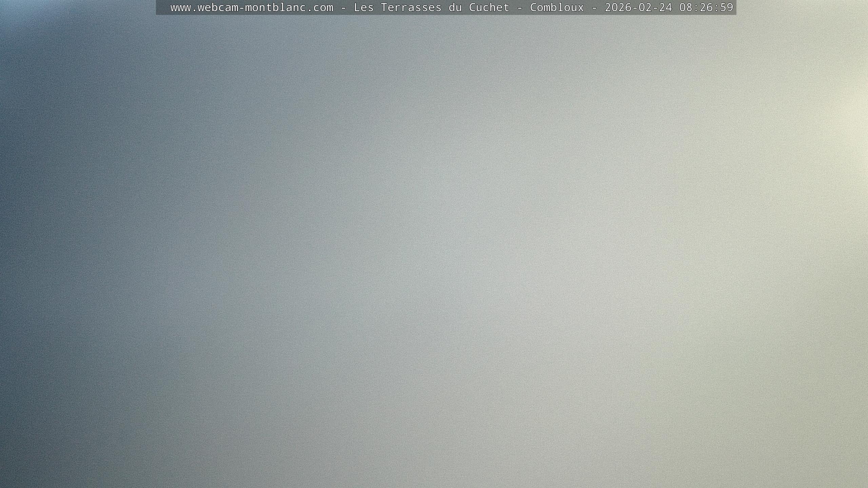Screen dimensions: 868x488
Task: Click the 'Les Terrasses du Cuchet' caption
Action: click(x=431, y=7)
